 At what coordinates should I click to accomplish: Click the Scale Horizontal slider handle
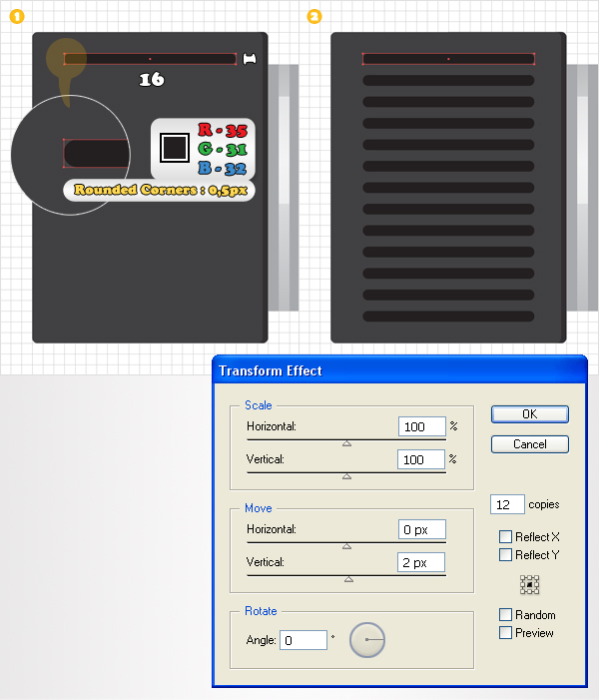346,443
